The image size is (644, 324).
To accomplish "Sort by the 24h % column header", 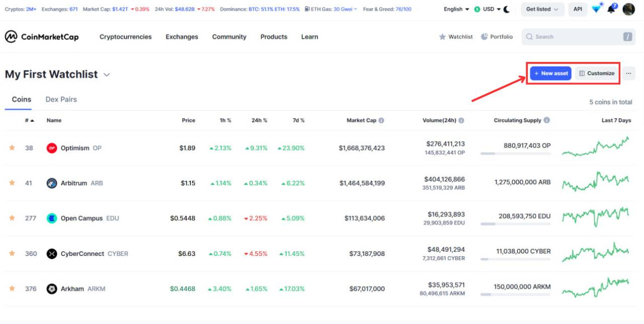I will pos(259,120).
